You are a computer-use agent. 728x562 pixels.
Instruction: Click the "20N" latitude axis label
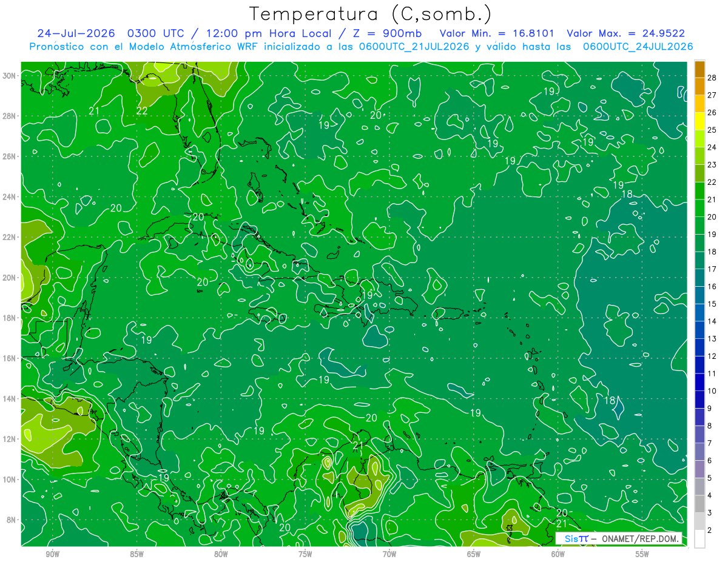tap(9, 278)
